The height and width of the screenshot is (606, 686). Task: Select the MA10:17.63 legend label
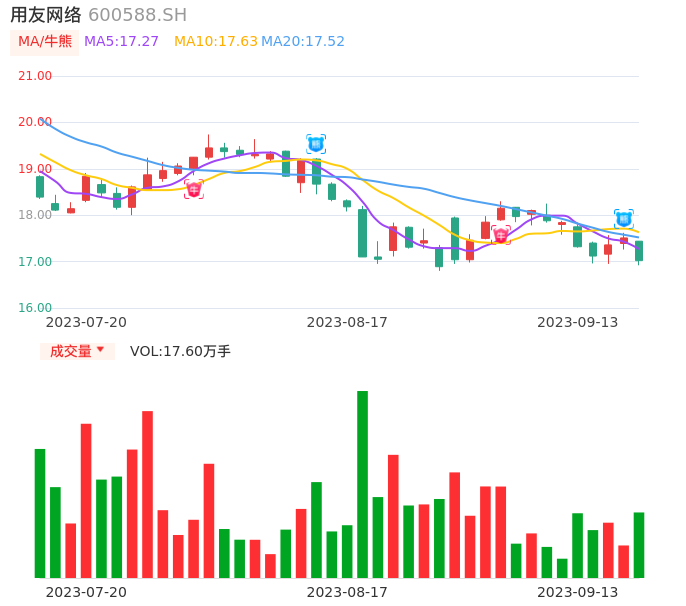pos(216,42)
